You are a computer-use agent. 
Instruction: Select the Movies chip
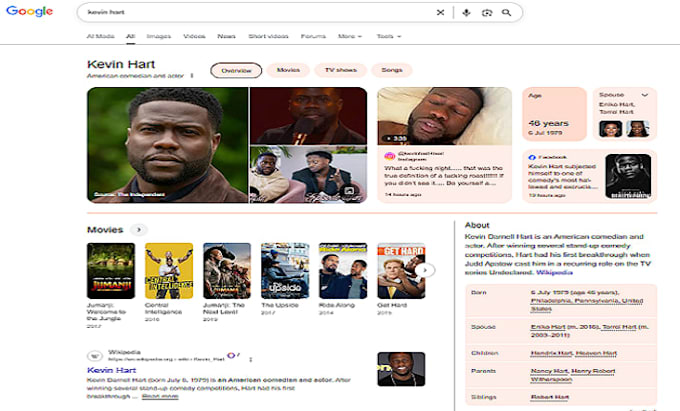pos(288,70)
